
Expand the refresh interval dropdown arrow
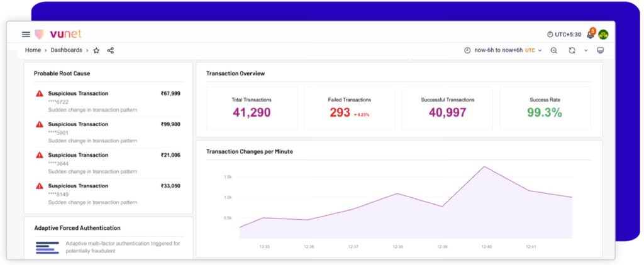click(x=586, y=50)
